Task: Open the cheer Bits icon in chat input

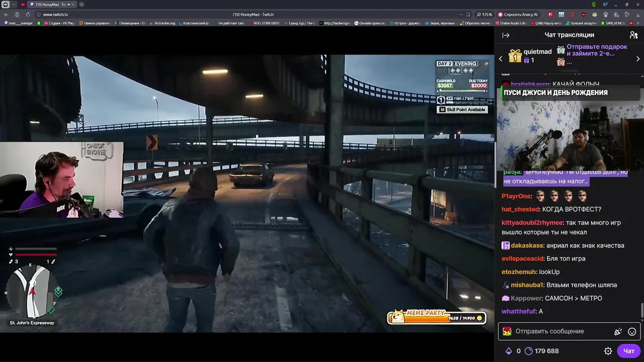Action: (618, 332)
